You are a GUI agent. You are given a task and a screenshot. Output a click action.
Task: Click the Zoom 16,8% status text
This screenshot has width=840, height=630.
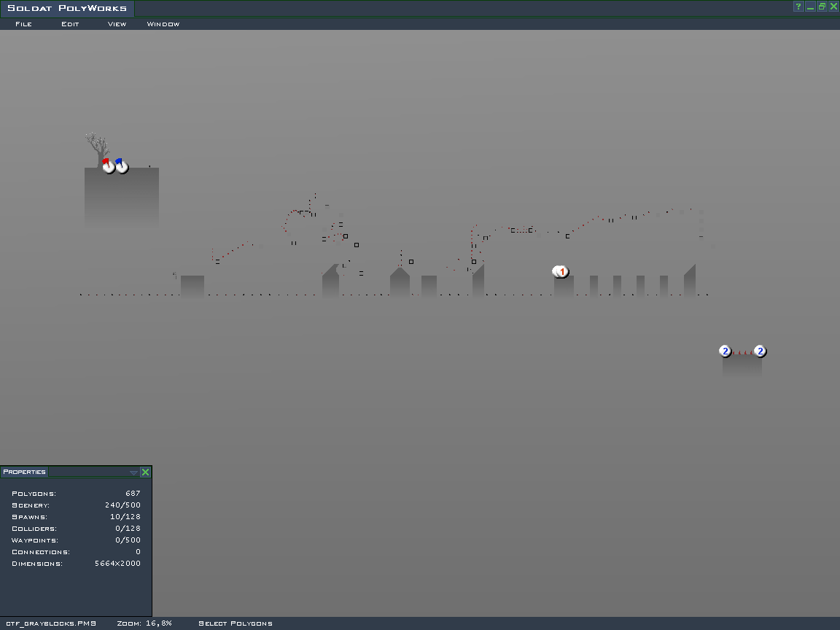[144, 623]
